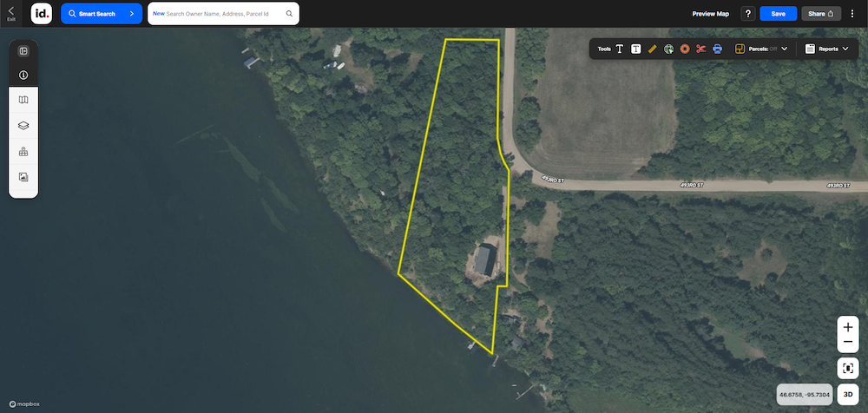Click the blue Save button
868x413 pixels.
pos(778,14)
